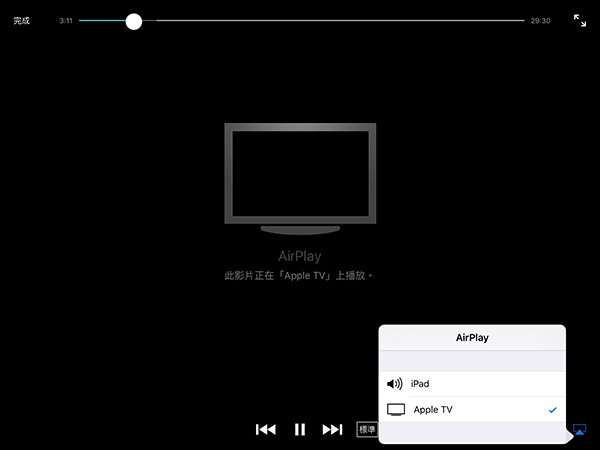
Task: Click the TV icon beside Apple TV
Action: click(x=396, y=409)
